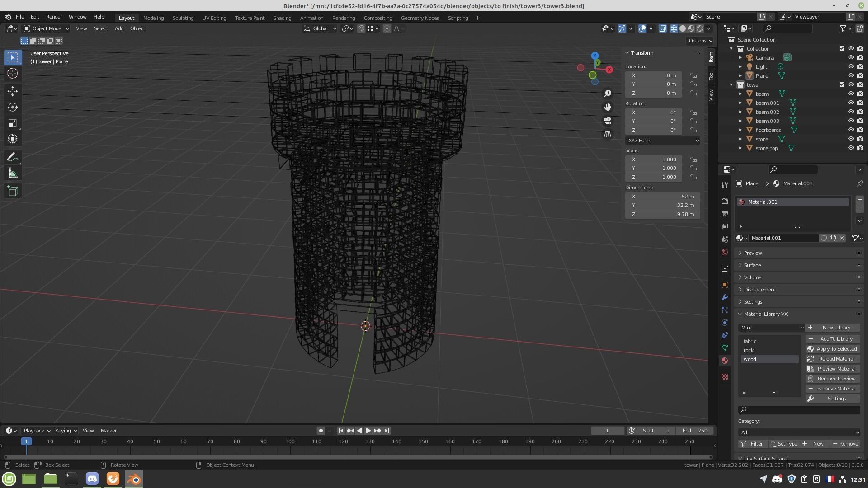The height and width of the screenshot is (488, 868).
Task: Toggle X-ray mode
Action: pos(662,28)
